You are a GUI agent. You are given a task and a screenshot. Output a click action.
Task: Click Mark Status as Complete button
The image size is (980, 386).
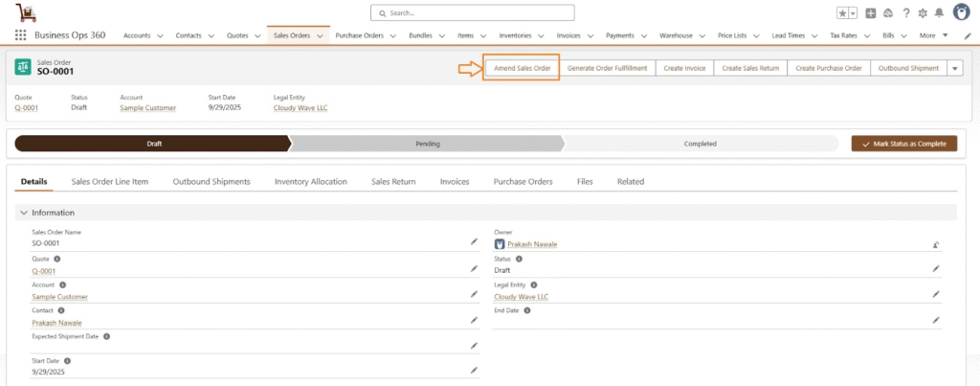coord(903,144)
